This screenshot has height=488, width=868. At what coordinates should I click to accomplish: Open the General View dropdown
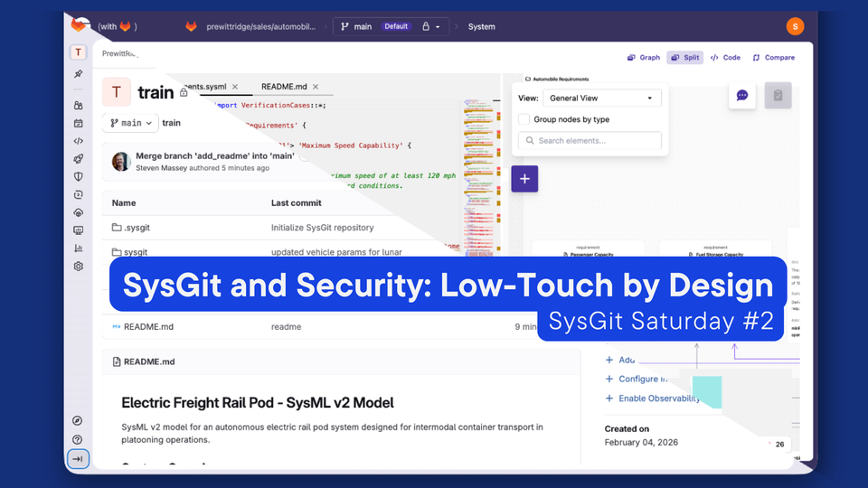pos(602,98)
